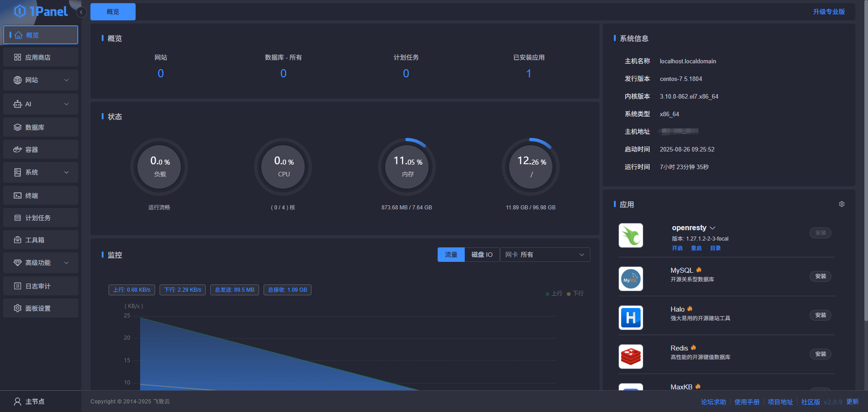Select the 概览 top tab
The height and width of the screenshot is (412, 868).
pyautogui.click(x=113, y=12)
